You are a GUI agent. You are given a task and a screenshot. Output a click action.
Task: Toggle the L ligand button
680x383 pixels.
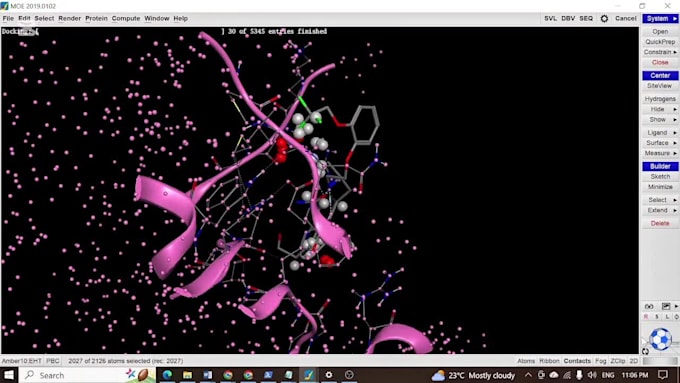tap(667, 317)
